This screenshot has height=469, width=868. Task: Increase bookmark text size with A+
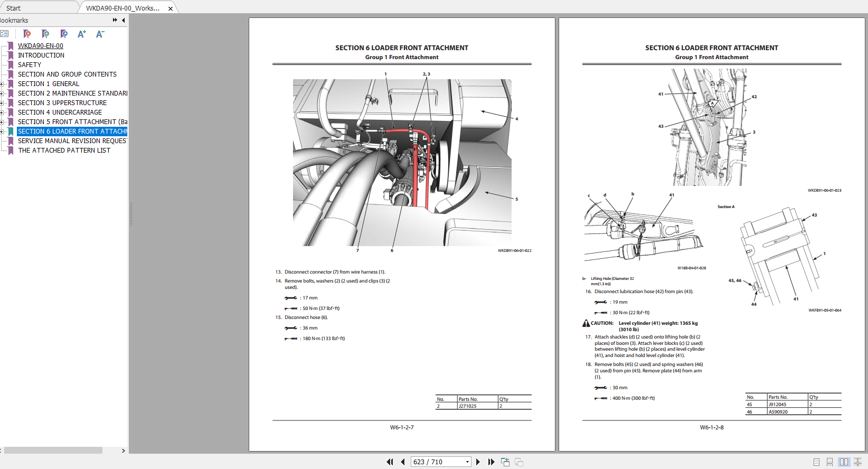(x=82, y=34)
